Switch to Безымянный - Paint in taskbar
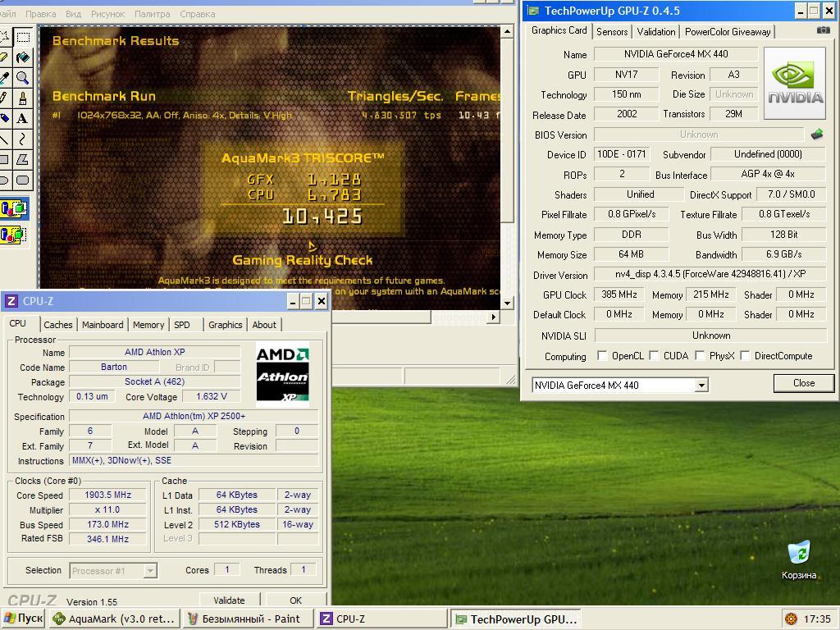The height and width of the screenshot is (630, 840). (x=248, y=619)
